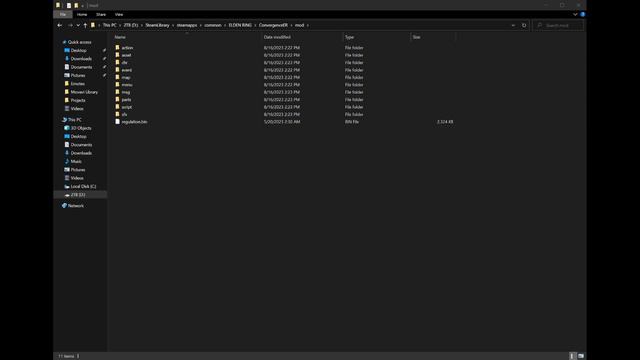Click the Search mod input field
Screen dimensions: 640x360
coord(558,25)
